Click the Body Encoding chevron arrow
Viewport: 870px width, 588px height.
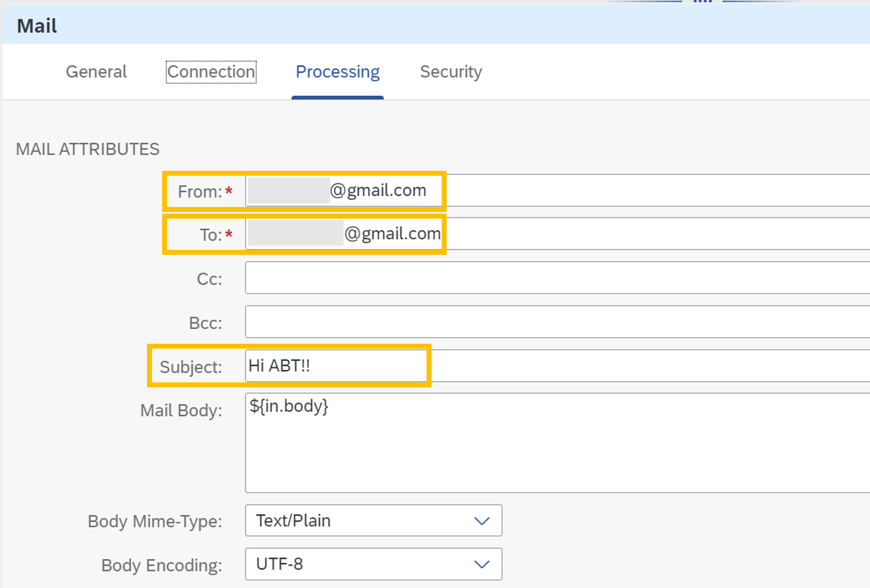pos(482,564)
